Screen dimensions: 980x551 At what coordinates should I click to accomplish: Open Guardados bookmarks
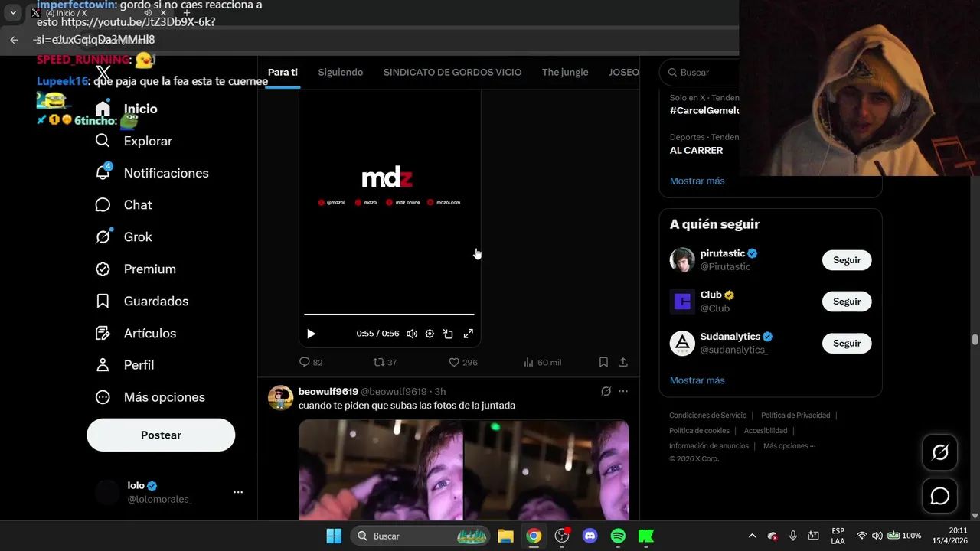point(142,302)
